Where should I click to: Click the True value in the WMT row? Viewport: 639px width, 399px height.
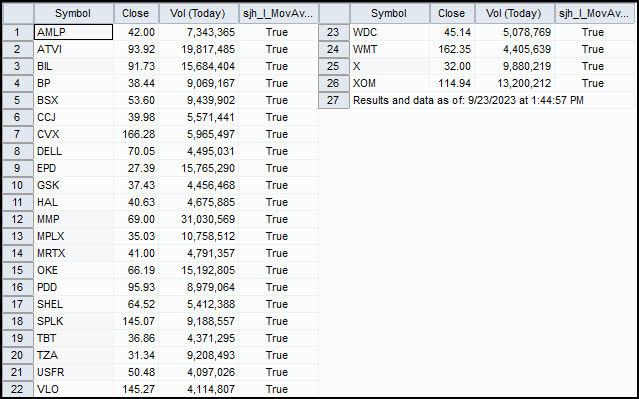(x=593, y=49)
